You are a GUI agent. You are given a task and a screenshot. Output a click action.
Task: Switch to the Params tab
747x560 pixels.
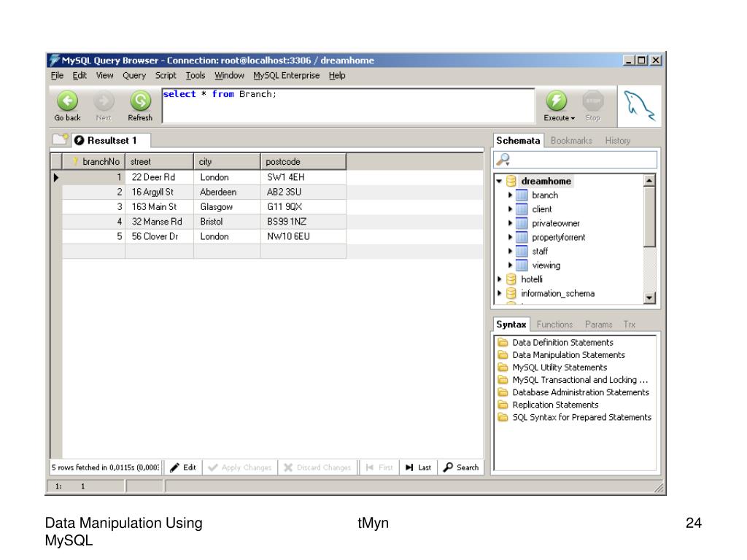[x=598, y=324]
